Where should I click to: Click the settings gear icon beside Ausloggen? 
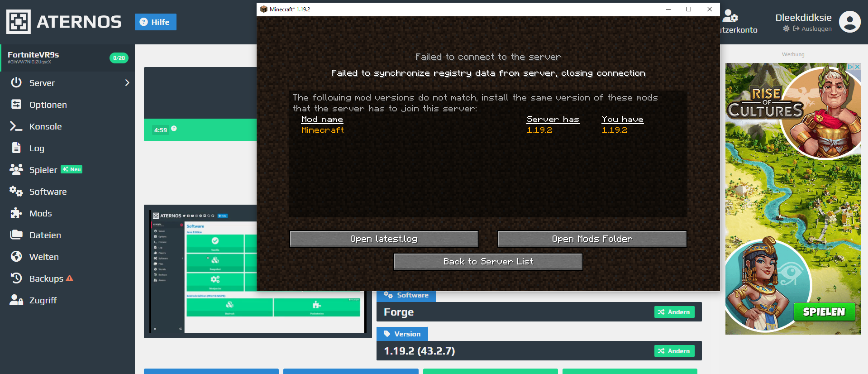click(786, 29)
